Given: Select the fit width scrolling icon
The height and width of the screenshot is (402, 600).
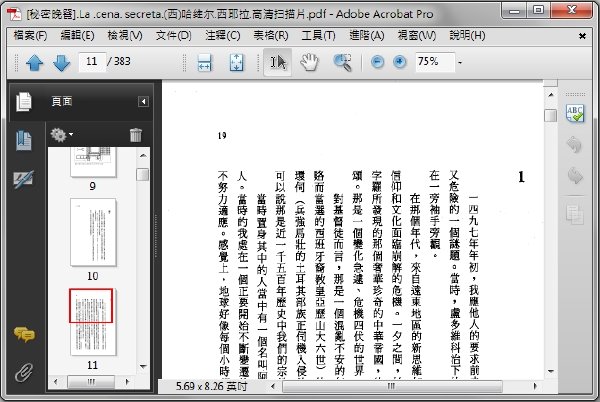Looking at the screenshot, I should point(204,62).
